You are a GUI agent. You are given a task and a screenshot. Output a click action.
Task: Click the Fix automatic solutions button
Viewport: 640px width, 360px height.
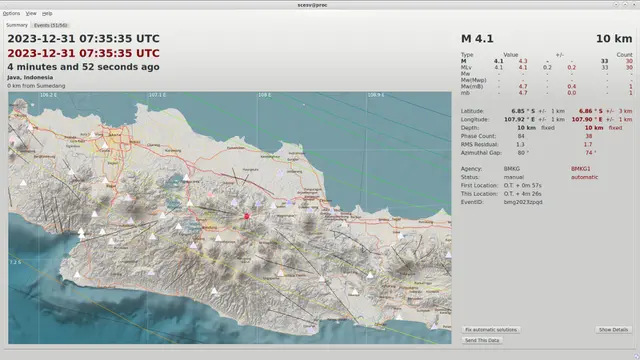pyautogui.click(x=491, y=329)
